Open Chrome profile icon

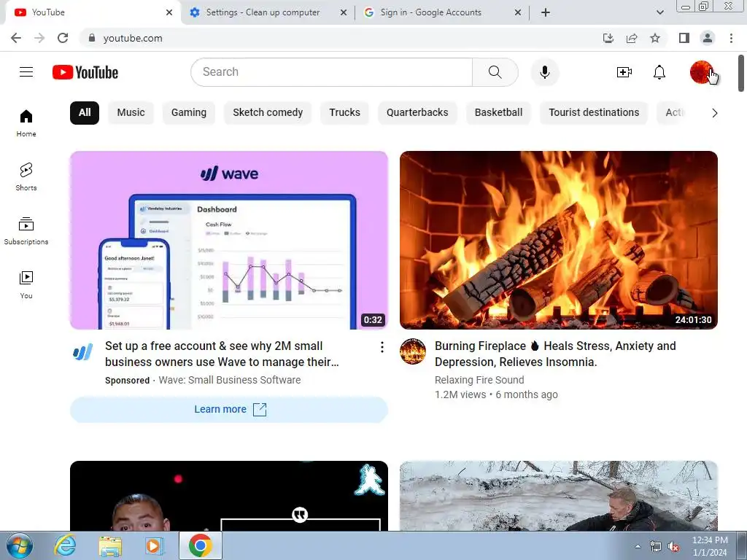(708, 38)
